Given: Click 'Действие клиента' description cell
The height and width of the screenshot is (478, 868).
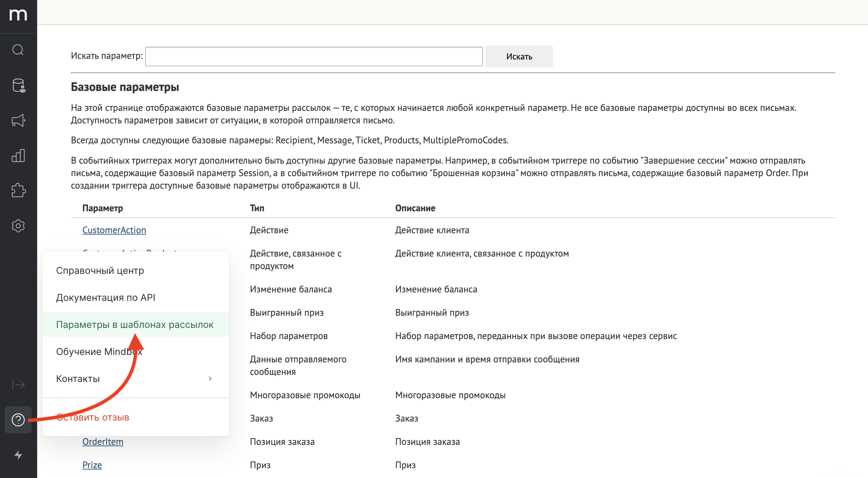Looking at the screenshot, I should (432, 230).
